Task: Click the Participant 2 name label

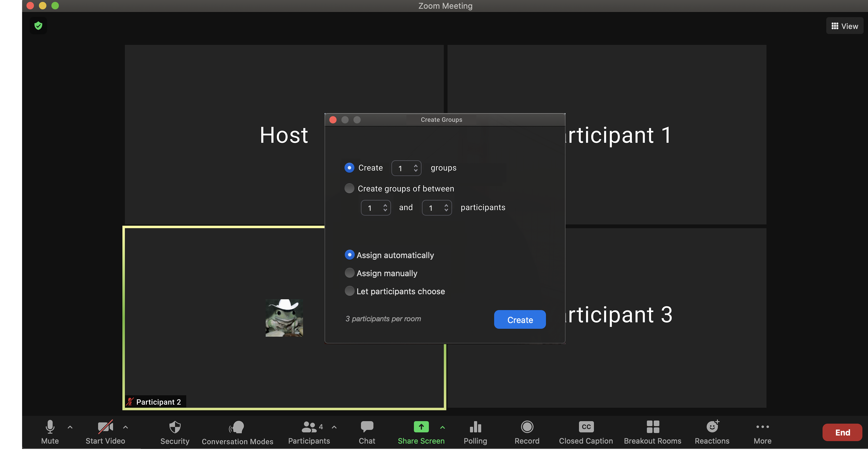Action: pyautogui.click(x=158, y=402)
